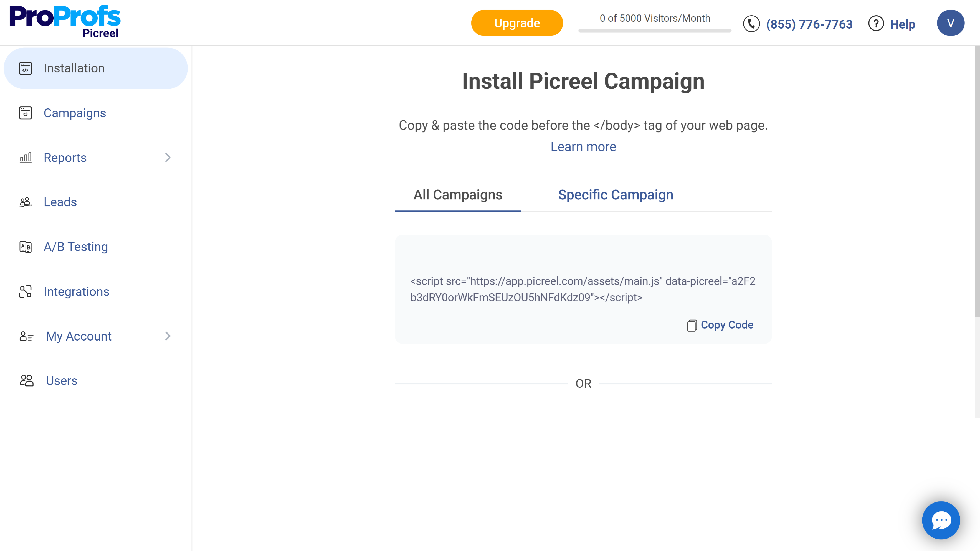Switch to the Specific Campaign tab
This screenshot has width=980, height=551.
(x=615, y=195)
